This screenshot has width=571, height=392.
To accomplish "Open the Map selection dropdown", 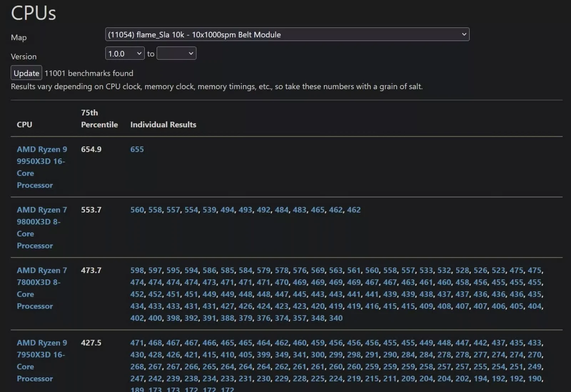I will pyautogui.click(x=287, y=35).
